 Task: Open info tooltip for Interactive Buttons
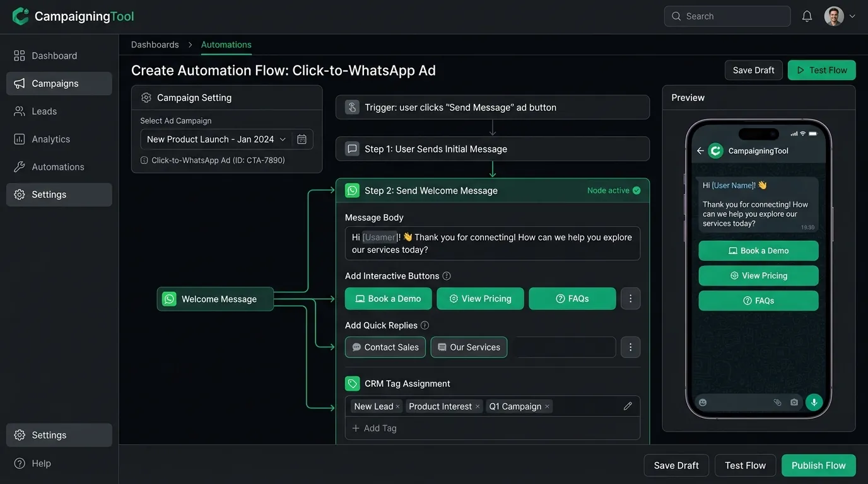pyautogui.click(x=447, y=276)
